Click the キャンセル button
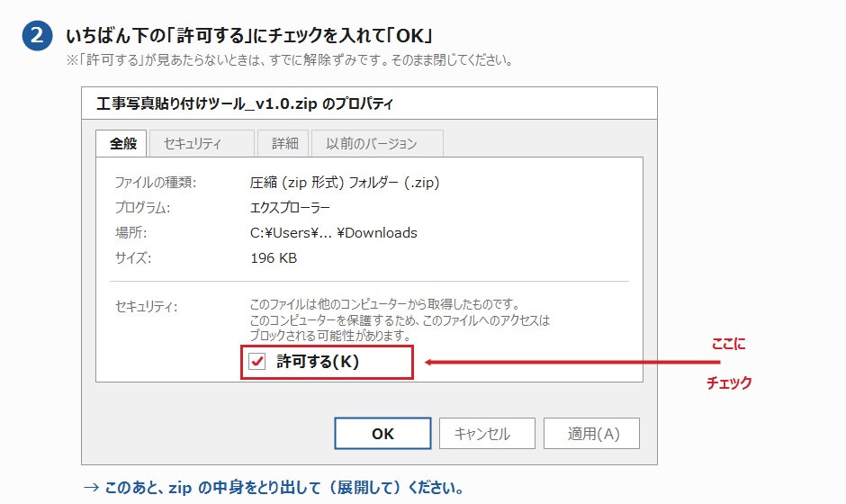The width and height of the screenshot is (846, 504). tap(487, 433)
